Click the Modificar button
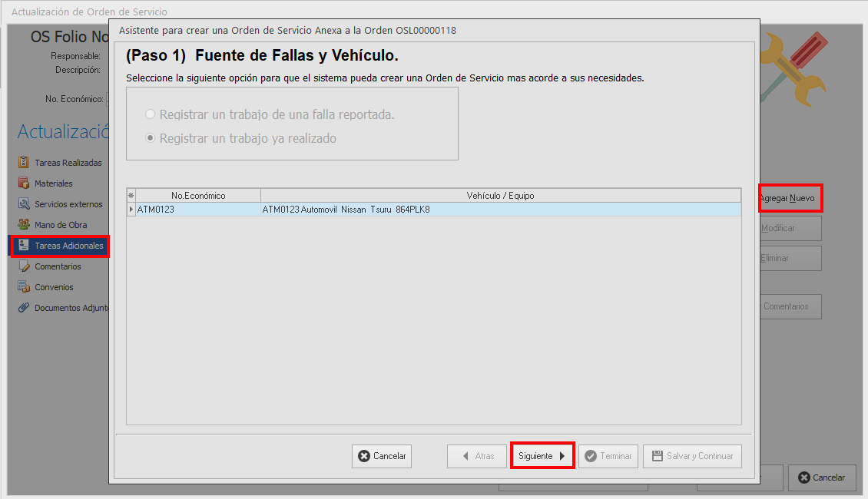Screen dimensions: 868x499 790,228
